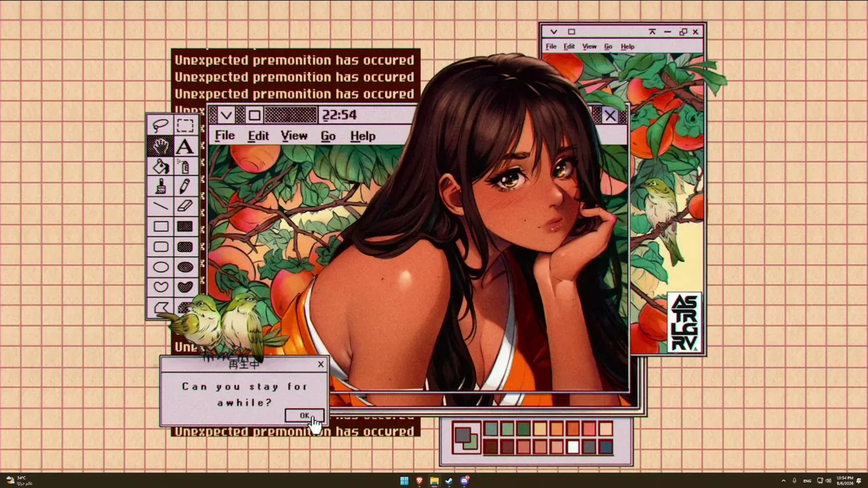Image resolution: width=868 pixels, height=488 pixels.
Task: Pick the Pencil tool
Action: click(185, 186)
